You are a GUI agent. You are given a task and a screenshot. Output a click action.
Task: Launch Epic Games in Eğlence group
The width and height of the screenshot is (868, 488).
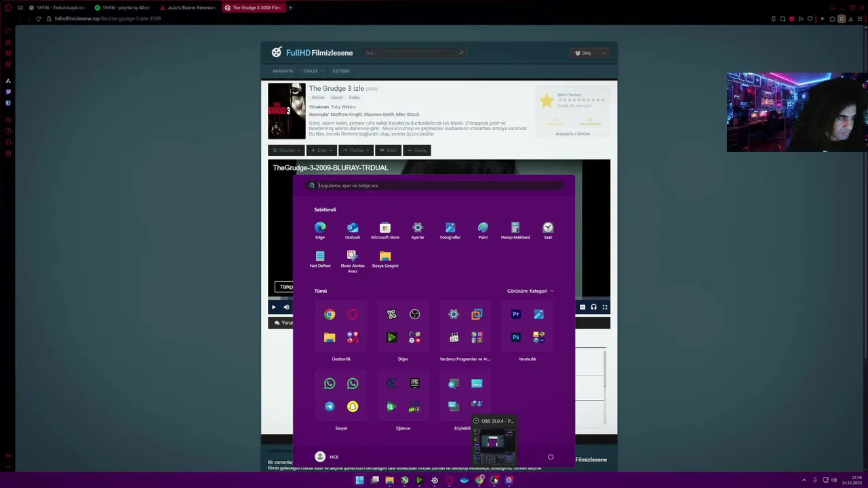click(415, 384)
